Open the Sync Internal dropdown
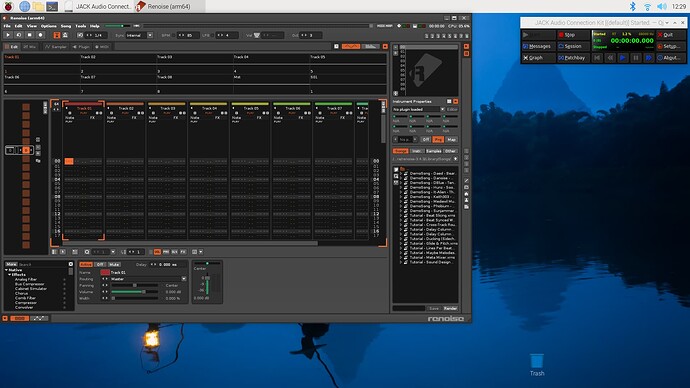690x388 pixels. pos(139,35)
